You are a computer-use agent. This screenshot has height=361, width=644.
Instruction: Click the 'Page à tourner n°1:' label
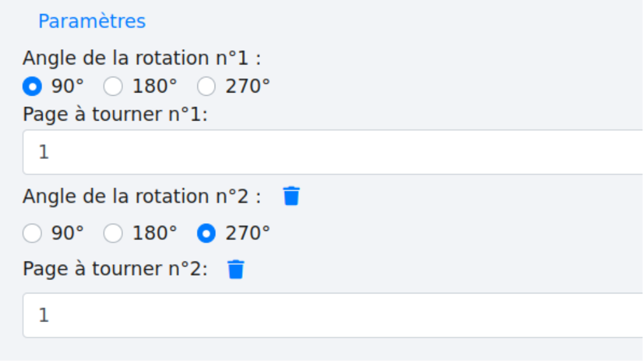tap(115, 115)
